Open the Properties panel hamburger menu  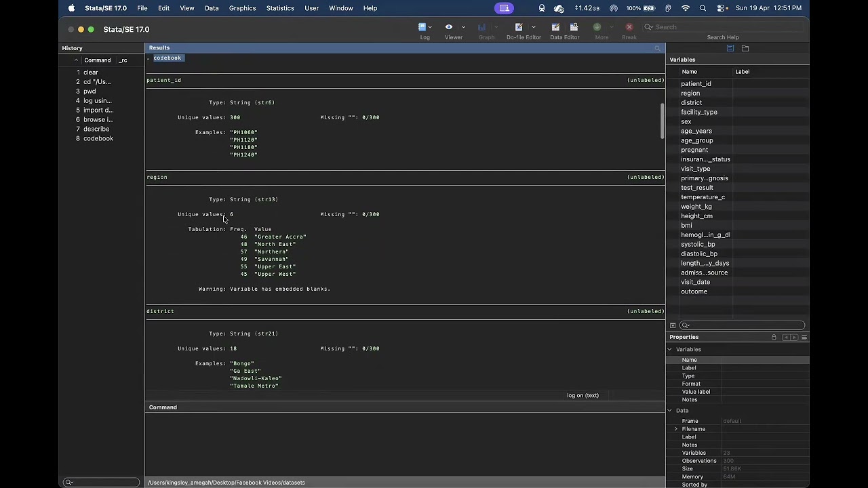pyautogui.click(x=804, y=337)
